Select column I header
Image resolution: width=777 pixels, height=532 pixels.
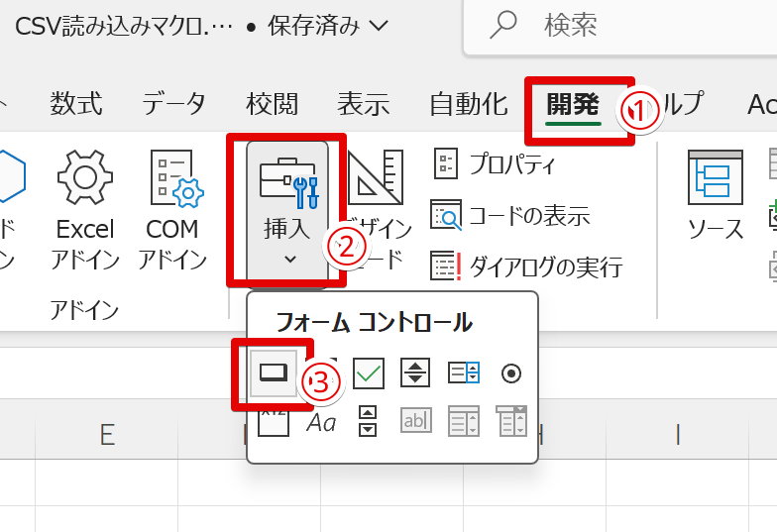[678, 435]
